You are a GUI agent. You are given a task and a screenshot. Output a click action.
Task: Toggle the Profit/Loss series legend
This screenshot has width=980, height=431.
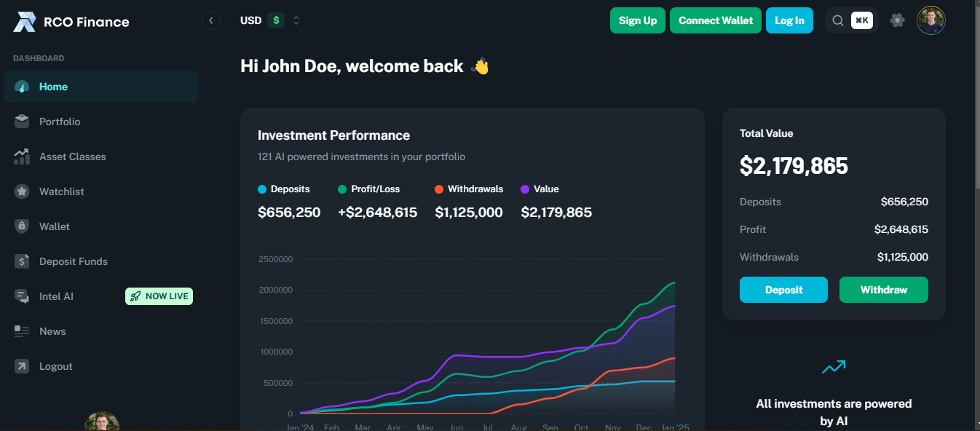click(x=368, y=189)
